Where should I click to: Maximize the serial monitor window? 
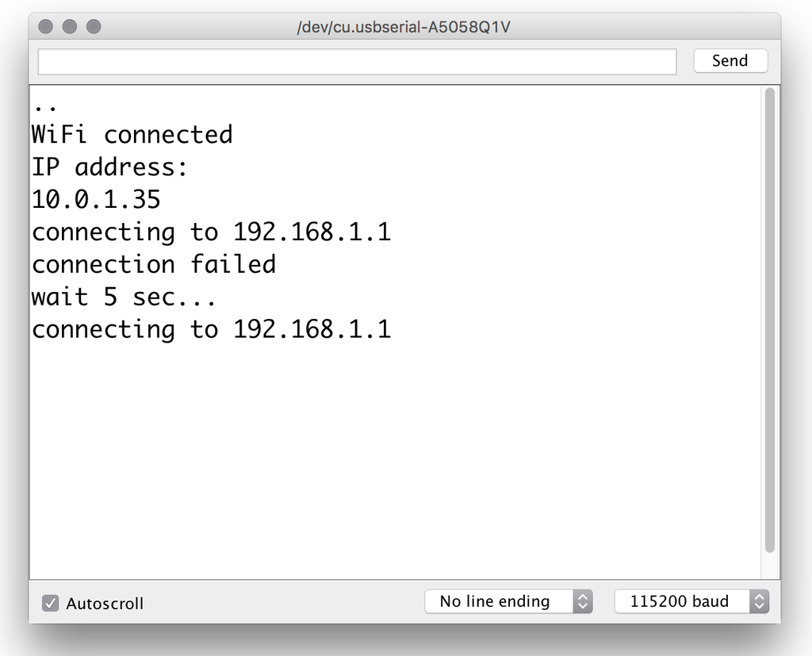(94, 26)
